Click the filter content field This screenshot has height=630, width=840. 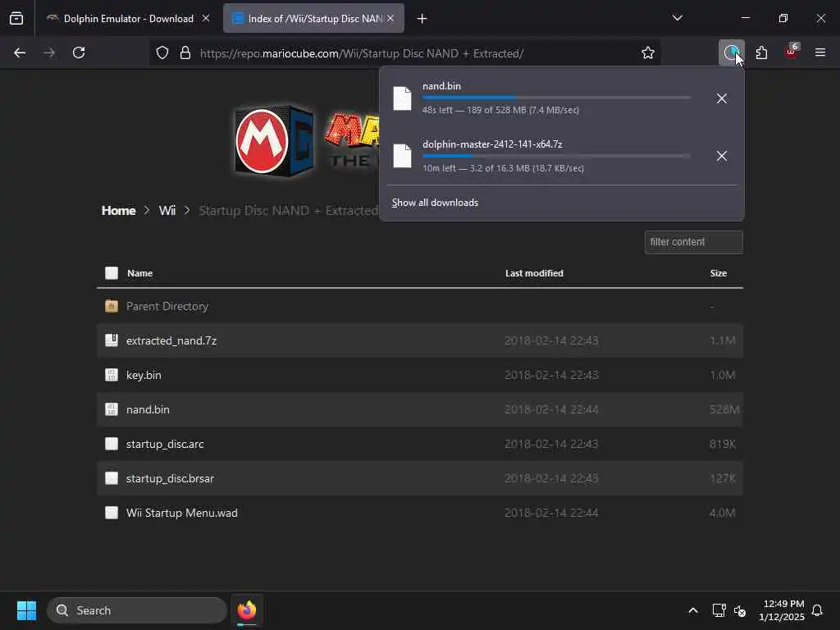pos(694,242)
